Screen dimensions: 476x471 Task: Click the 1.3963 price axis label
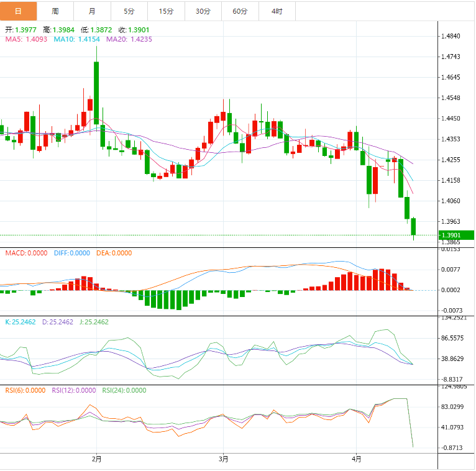pyautogui.click(x=451, y=222)
